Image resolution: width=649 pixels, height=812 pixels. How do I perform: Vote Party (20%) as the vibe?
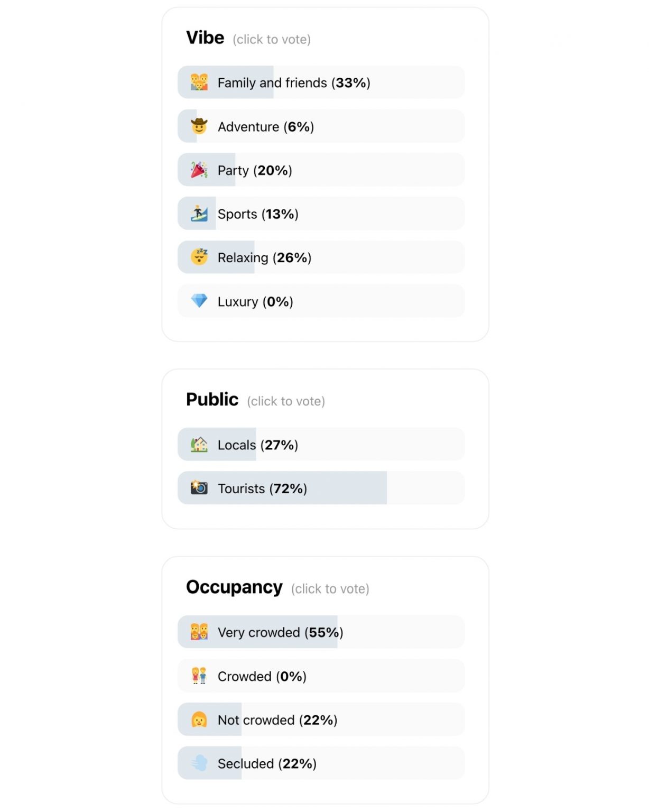pyautogui.click(x=321, y=170)
